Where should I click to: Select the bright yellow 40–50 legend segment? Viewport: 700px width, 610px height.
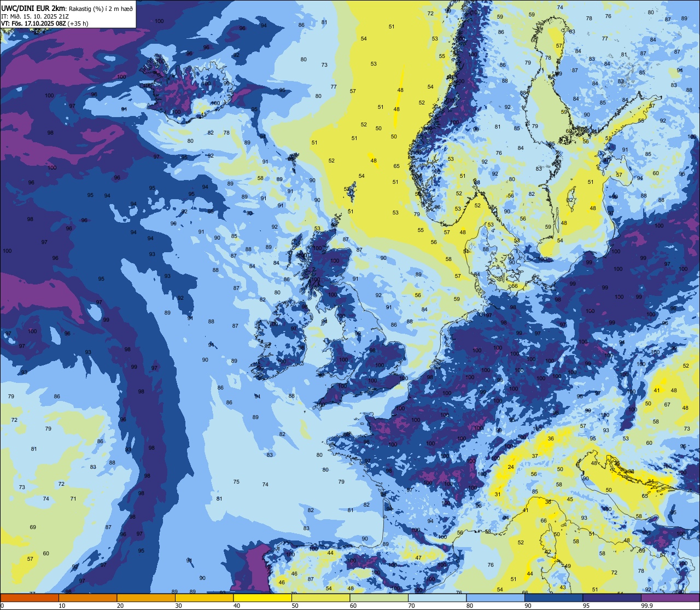262,597
